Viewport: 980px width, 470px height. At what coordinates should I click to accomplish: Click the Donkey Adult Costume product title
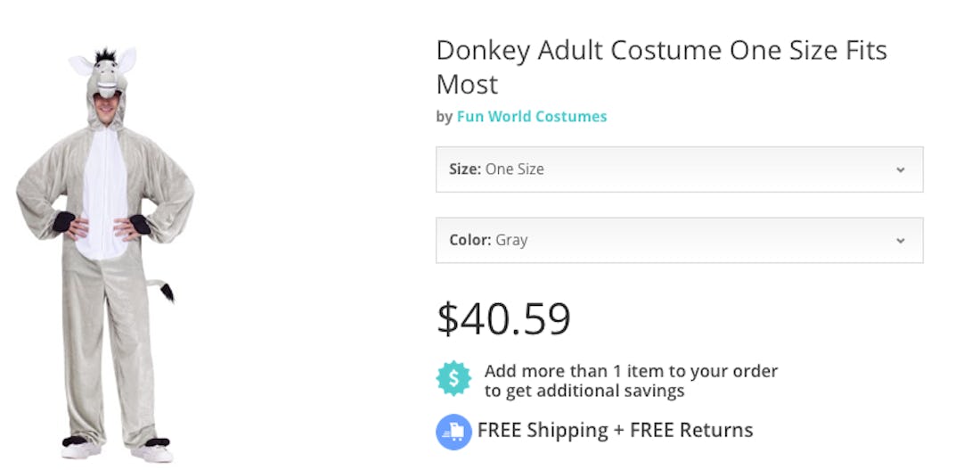point(661,51)
